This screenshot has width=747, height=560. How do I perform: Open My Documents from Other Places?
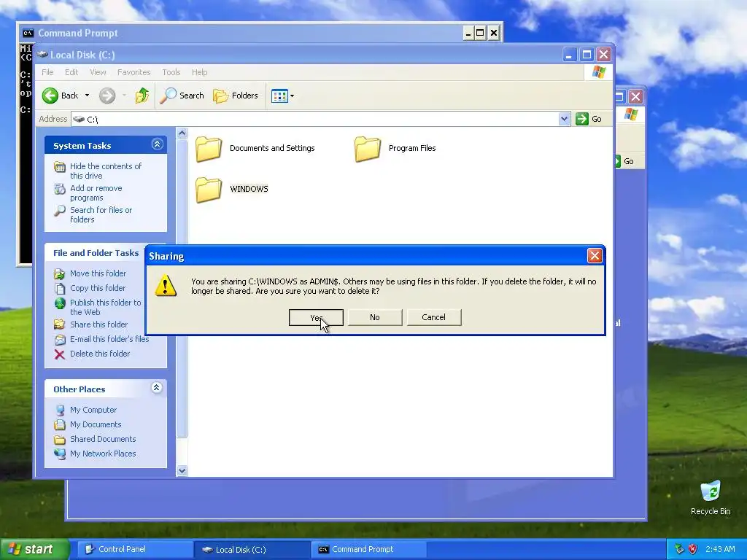[x=96, y=425]
